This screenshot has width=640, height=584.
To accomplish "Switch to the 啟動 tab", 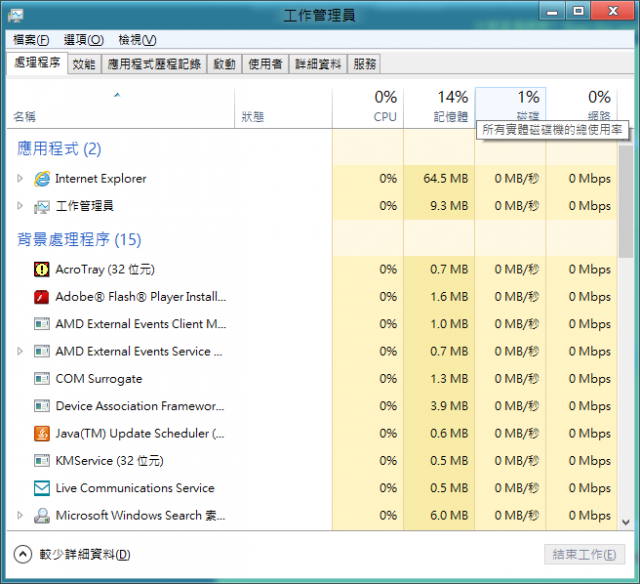I will [224, 64].
